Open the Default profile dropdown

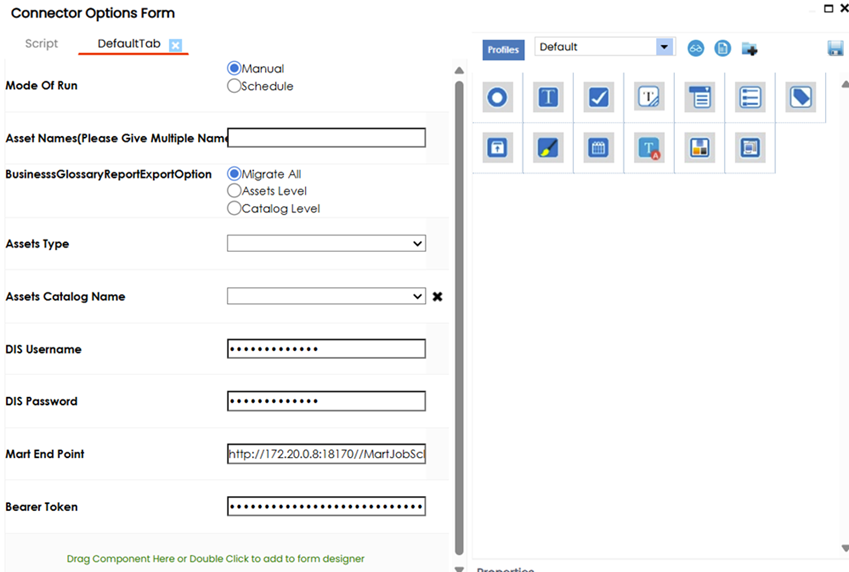click(664, 47)
